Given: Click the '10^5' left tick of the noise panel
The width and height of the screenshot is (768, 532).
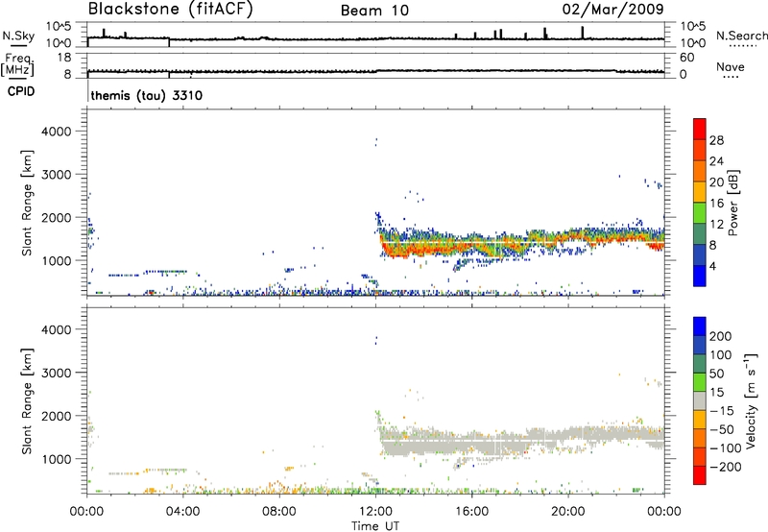Looking at the screenshot, I should click(x=59, y=26).
